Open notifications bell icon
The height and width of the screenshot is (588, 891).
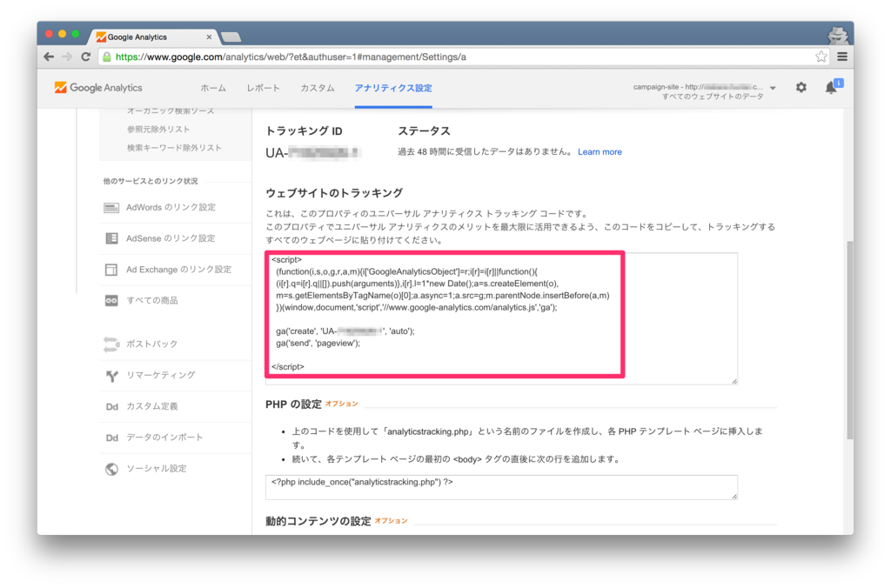[x=831, y=88]
